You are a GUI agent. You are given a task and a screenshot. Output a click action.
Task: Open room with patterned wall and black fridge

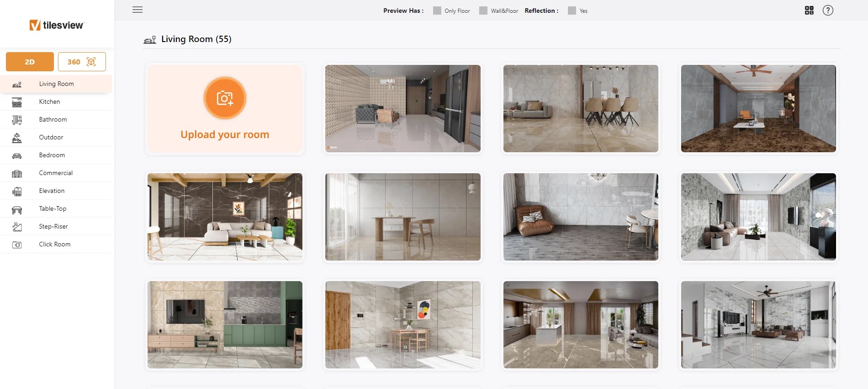click(403, 108)
